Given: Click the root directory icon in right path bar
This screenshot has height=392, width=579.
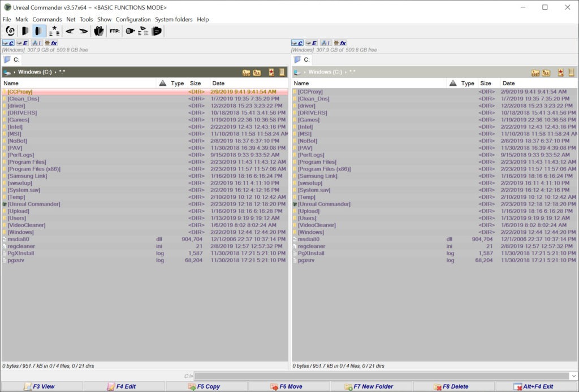Looking at the screenshot, I should 535,73.
